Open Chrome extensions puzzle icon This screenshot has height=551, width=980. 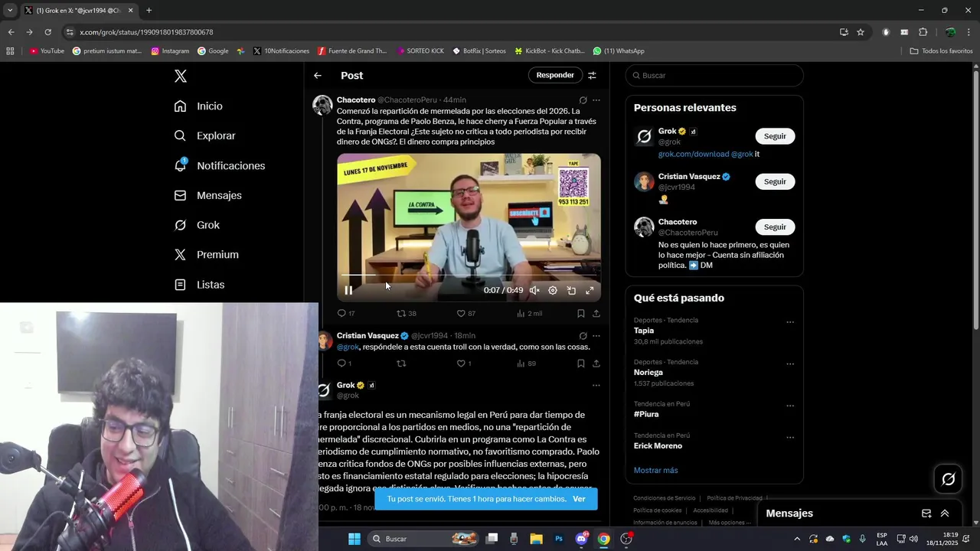(923, 32)
